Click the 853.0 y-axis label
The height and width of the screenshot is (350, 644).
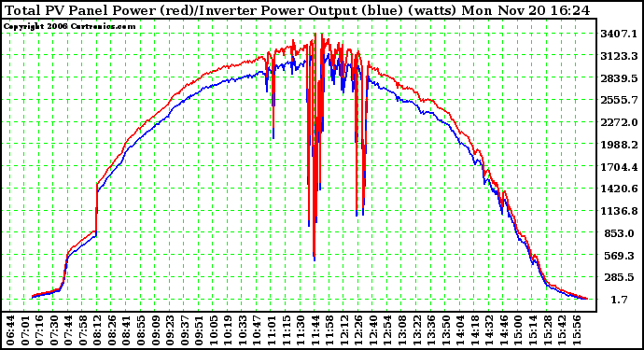tap(620, 233)
